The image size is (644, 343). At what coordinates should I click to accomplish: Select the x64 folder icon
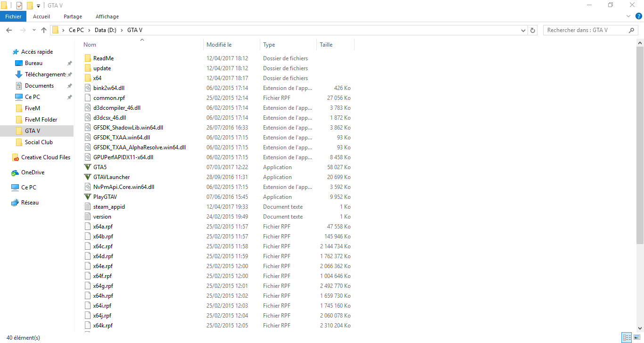[x=87, y=78]
